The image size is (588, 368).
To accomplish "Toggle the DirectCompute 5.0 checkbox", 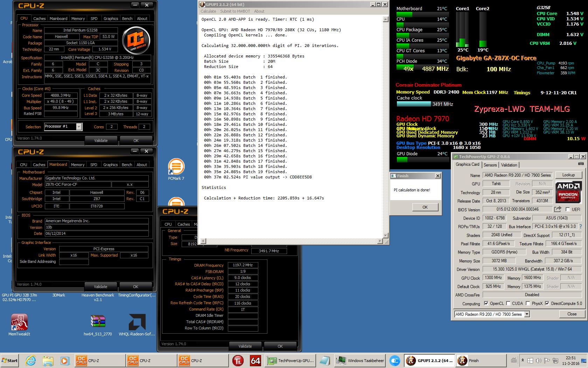I will [x=547, y=304].
